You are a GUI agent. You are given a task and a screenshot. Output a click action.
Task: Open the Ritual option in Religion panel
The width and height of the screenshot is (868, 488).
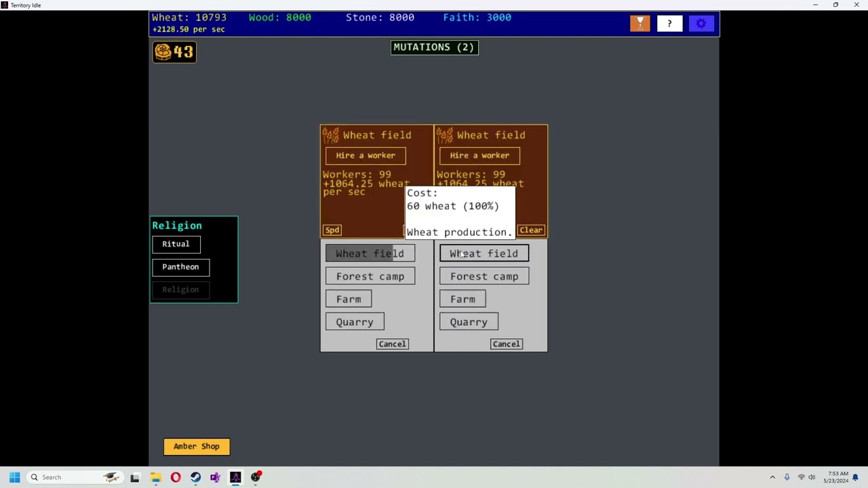point(176,244)
